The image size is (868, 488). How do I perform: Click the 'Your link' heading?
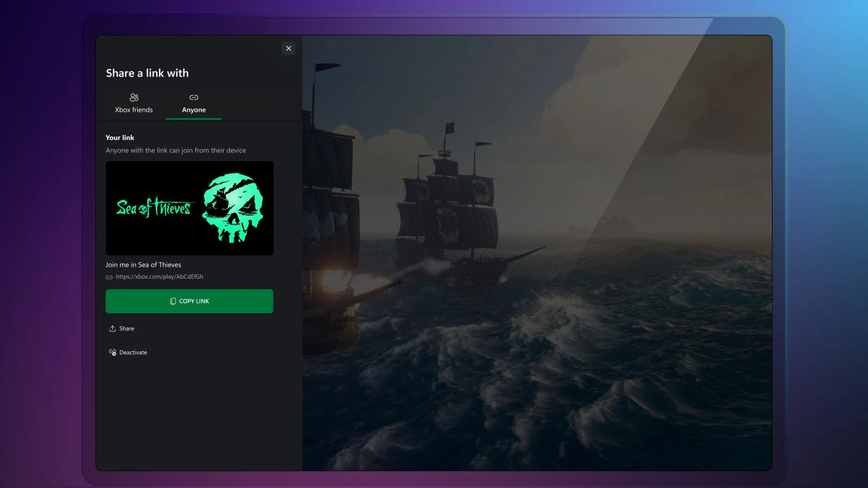(x=120, y=138)
